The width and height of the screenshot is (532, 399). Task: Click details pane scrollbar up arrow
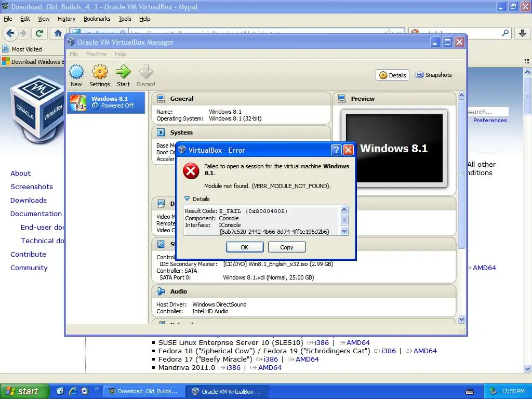tap(461, 96)
